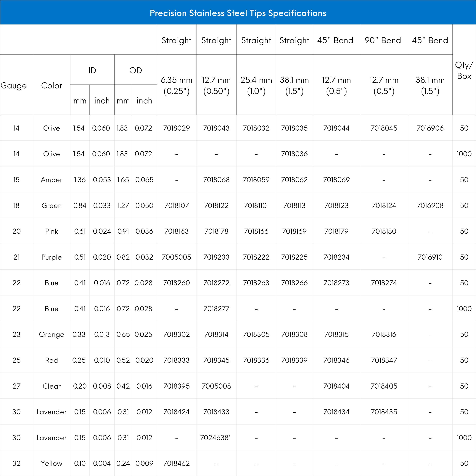Select part number 7018036
Screen dimensions: 476x476
coord(294,154)
